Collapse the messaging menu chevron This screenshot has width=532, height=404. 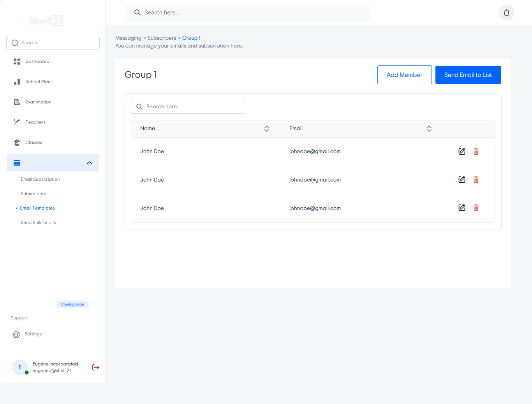point(90,163)
